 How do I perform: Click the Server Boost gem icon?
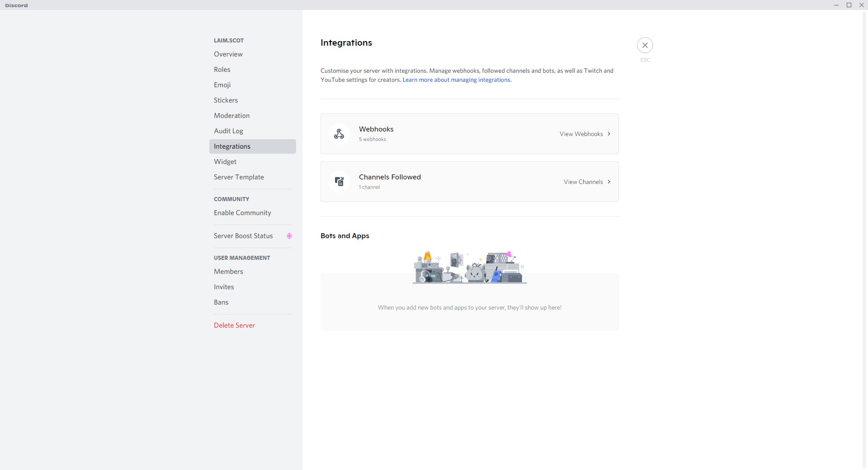pos(289,236)
